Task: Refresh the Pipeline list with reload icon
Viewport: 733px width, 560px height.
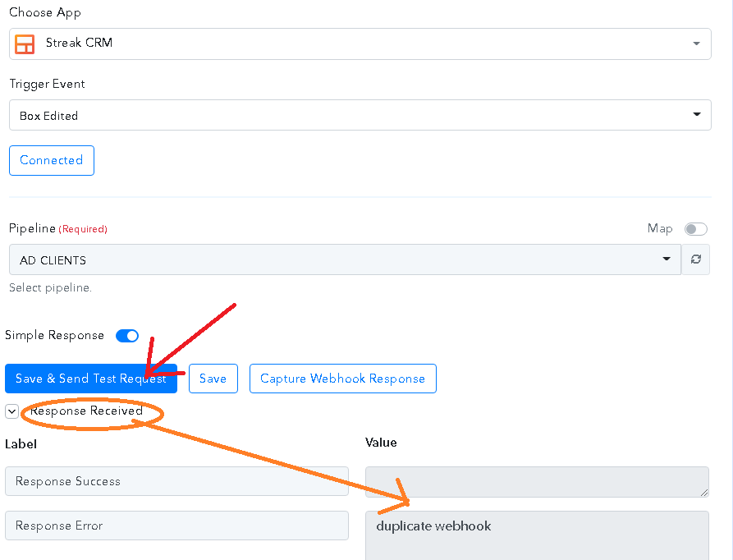Action: [695, 259]
